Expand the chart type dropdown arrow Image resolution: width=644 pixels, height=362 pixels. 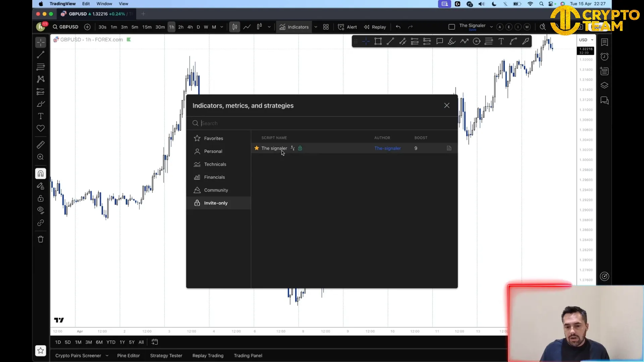269,27
